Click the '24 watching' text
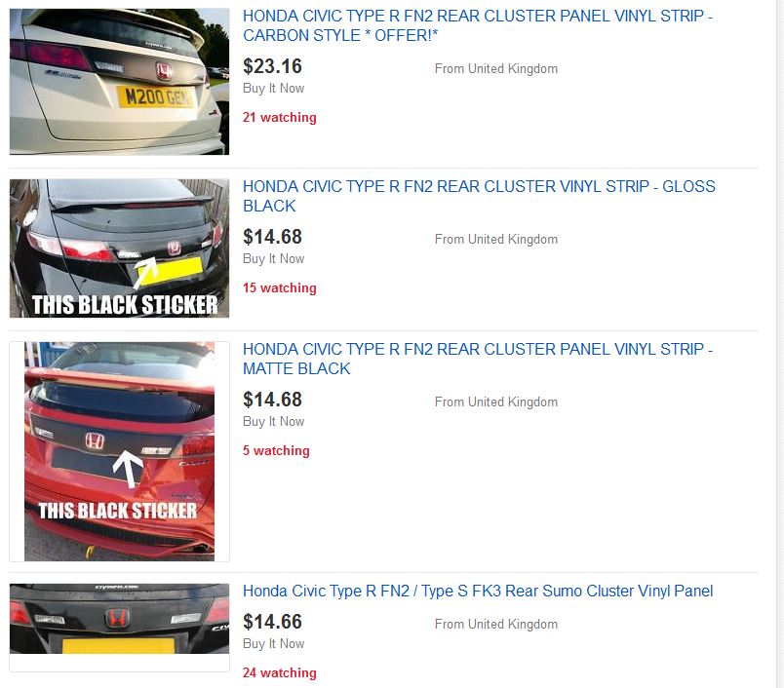 [280, 673]
